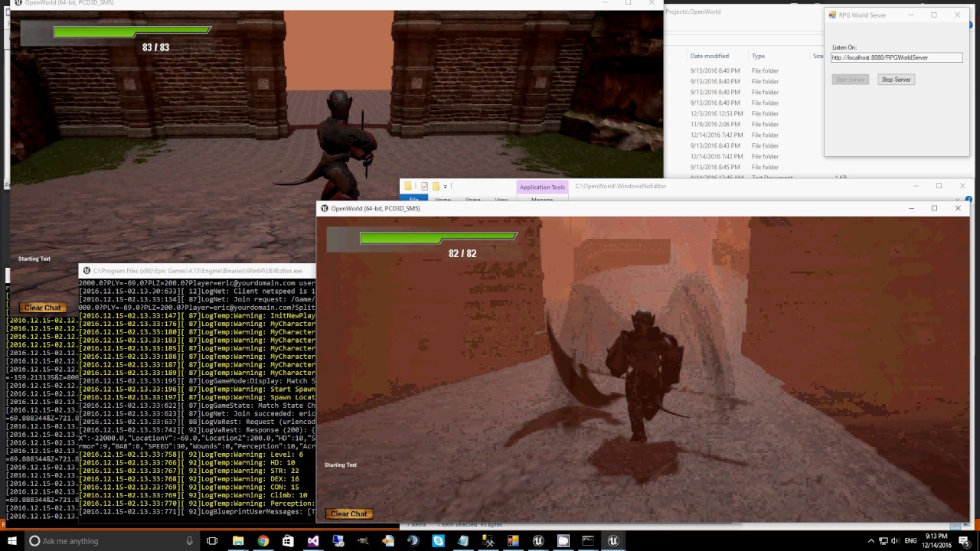This screenshot has height=551, width=980.
Task: Click the first Unreal Engine taskbar icon
Action: (538, 541)
